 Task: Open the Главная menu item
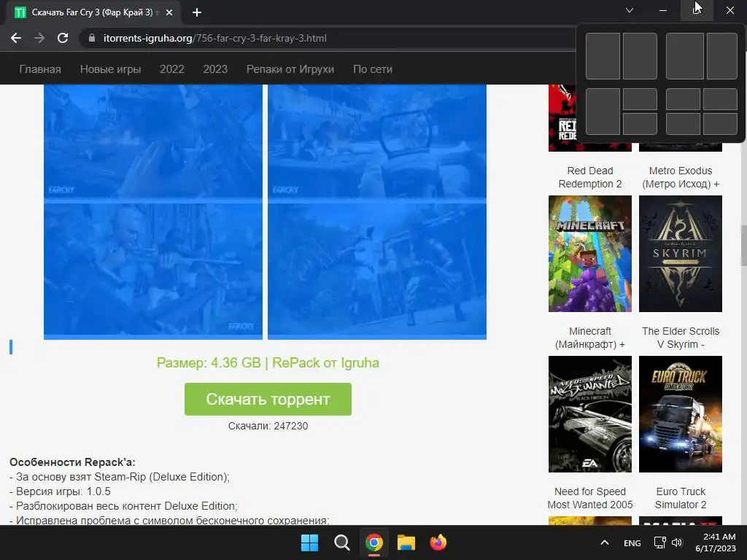[40, 69]
